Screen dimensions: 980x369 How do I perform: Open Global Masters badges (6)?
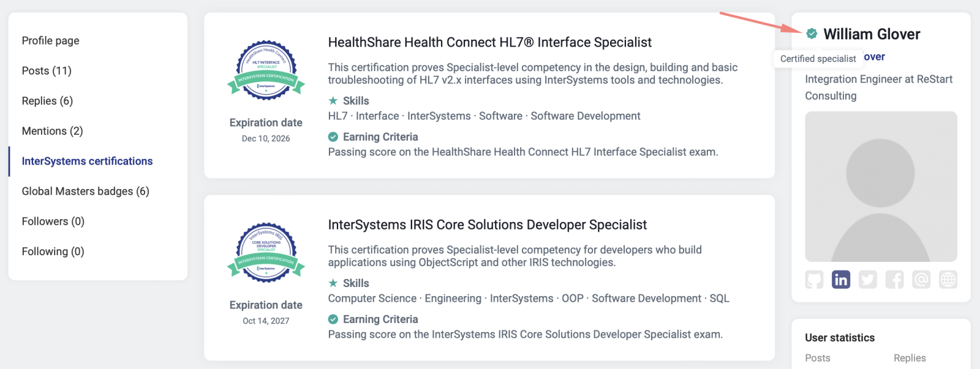(85, 191)
